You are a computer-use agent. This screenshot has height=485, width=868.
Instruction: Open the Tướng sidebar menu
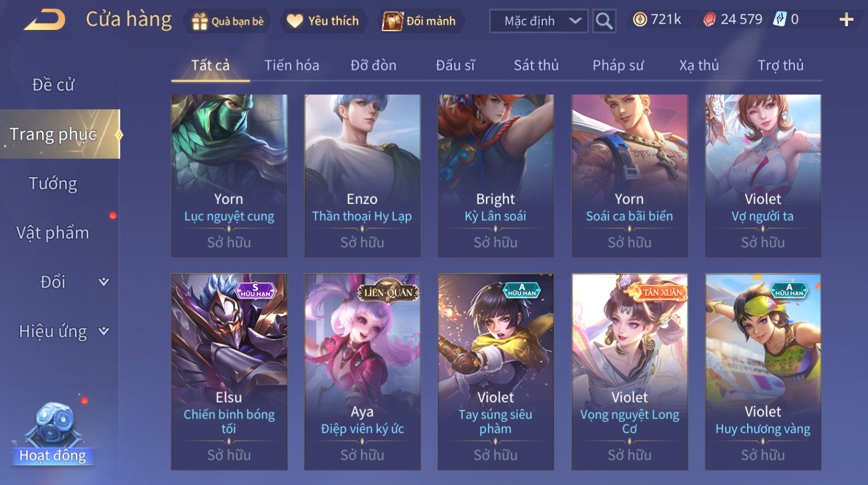pos(53,184)
